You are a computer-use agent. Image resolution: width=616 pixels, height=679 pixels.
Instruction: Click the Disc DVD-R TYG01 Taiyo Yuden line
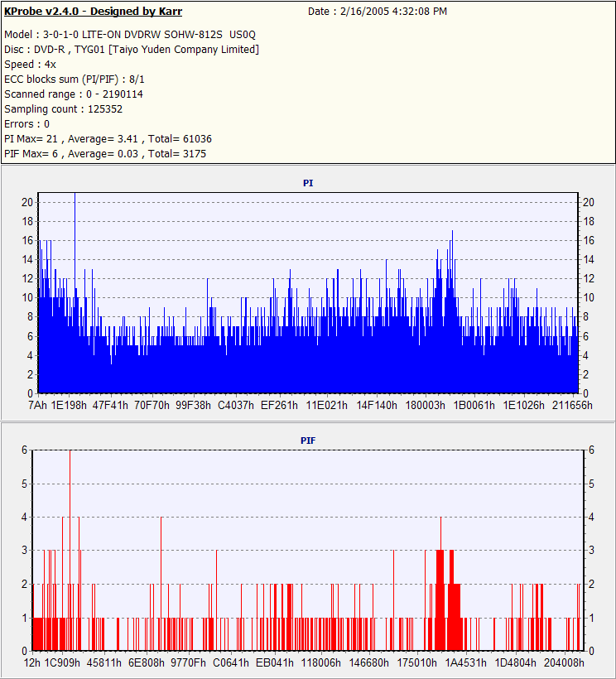132,50
